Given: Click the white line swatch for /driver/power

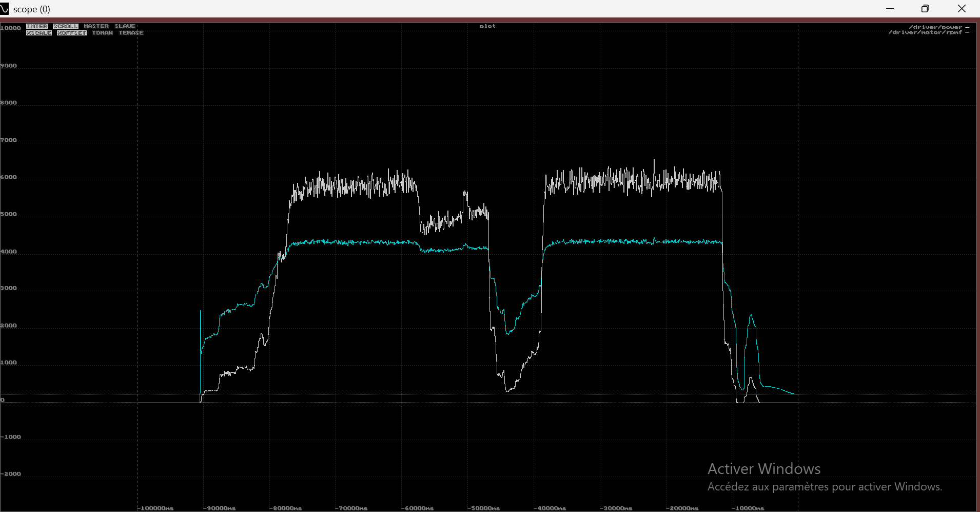Looking at the screenshot, I should tap(967, 27).
